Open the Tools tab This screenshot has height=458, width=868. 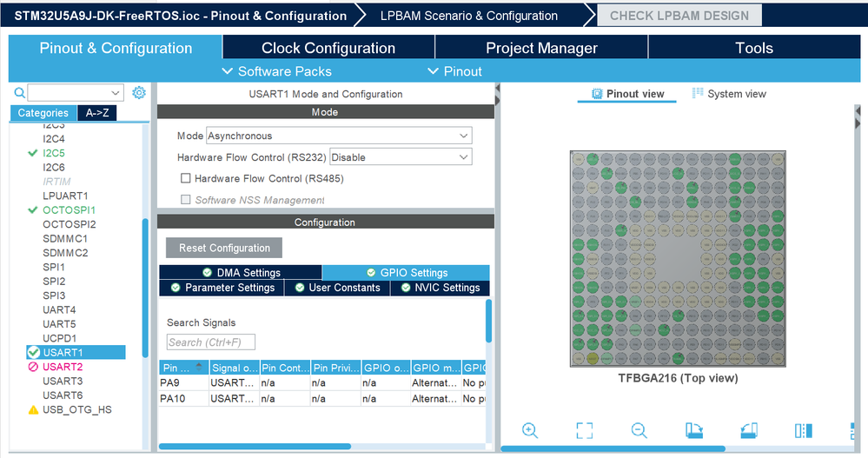[x=754, y=48]
